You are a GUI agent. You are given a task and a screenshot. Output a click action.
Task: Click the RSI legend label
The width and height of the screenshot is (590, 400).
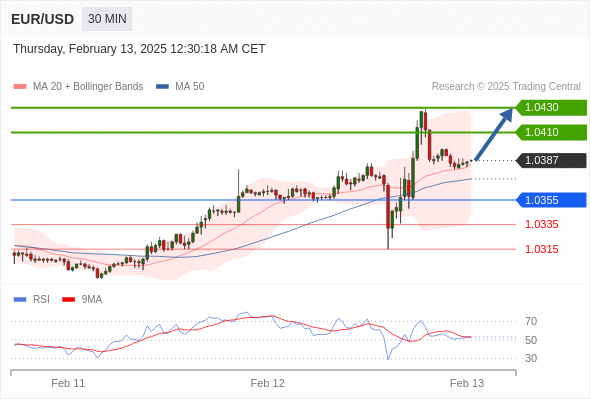coord(41,300)
